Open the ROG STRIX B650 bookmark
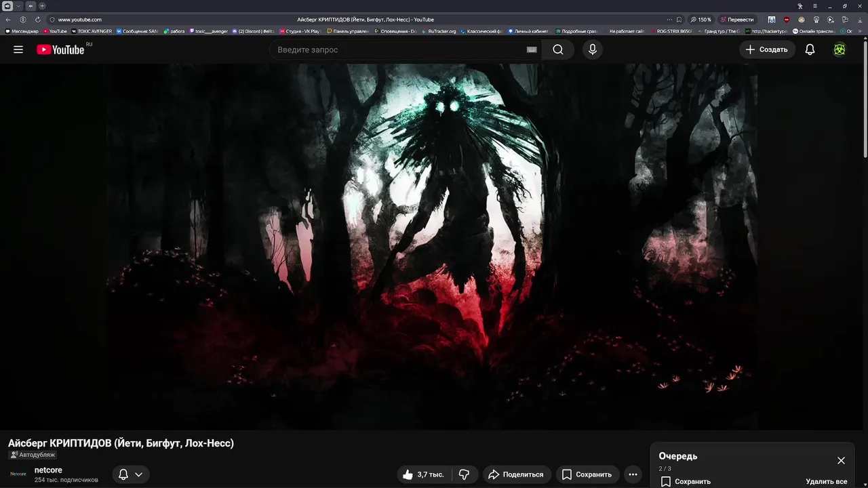The width and height of the screenshot is (868, 488). 671,31
